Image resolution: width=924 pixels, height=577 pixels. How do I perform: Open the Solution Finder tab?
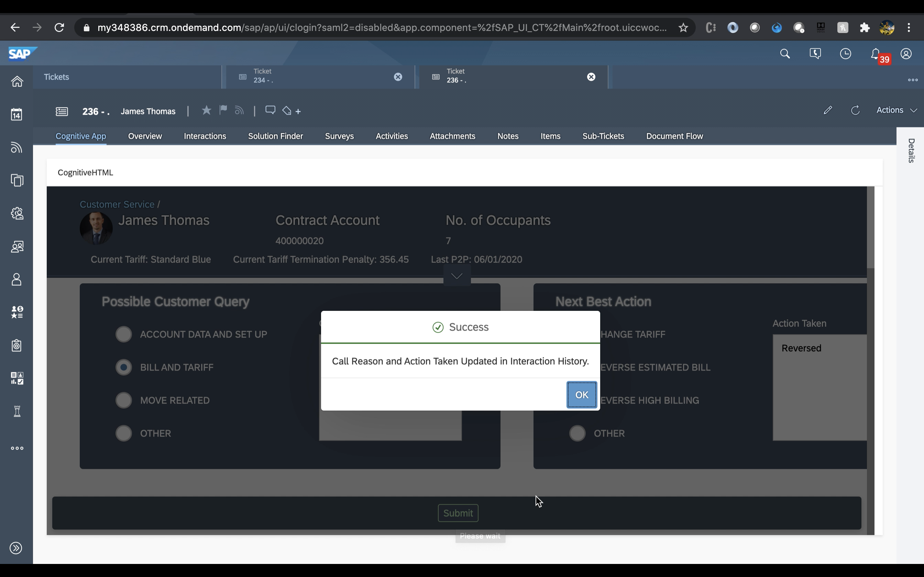click(275, 136)
